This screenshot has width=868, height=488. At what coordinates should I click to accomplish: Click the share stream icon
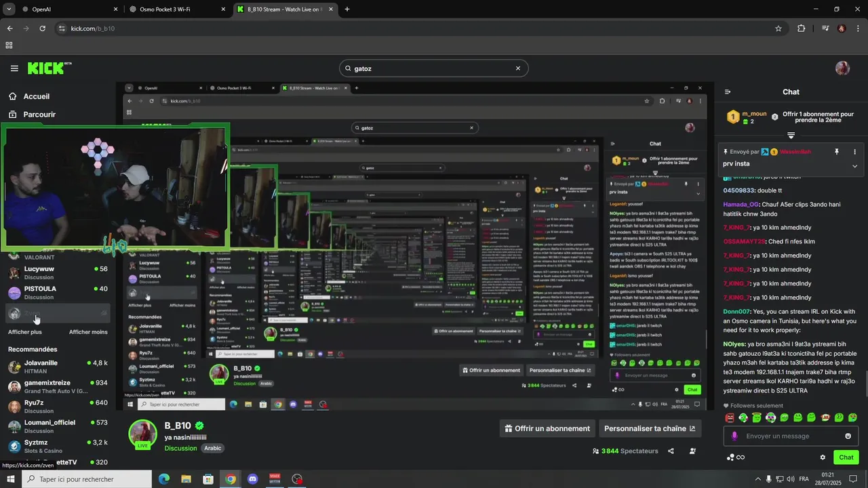tap(671, 451)
